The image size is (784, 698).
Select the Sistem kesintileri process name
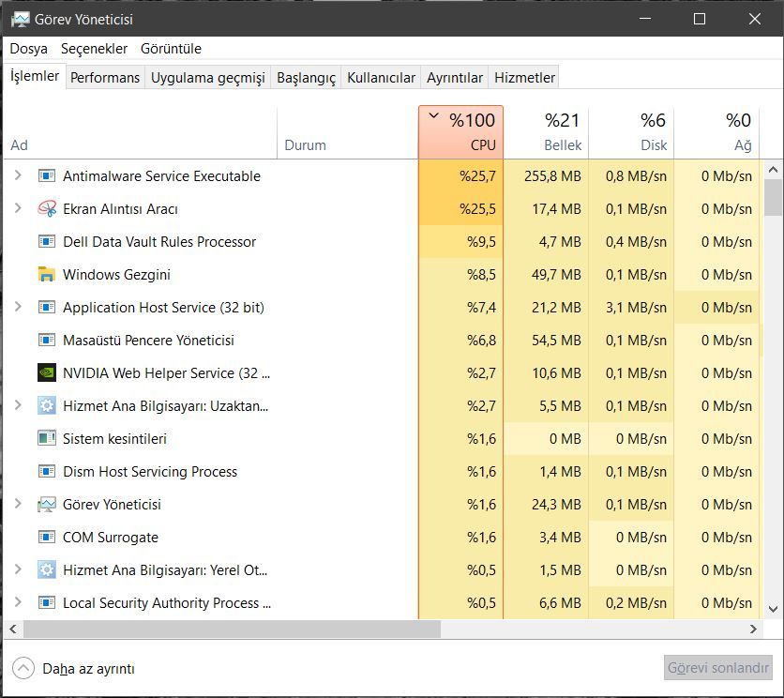[x=114, y=439]
